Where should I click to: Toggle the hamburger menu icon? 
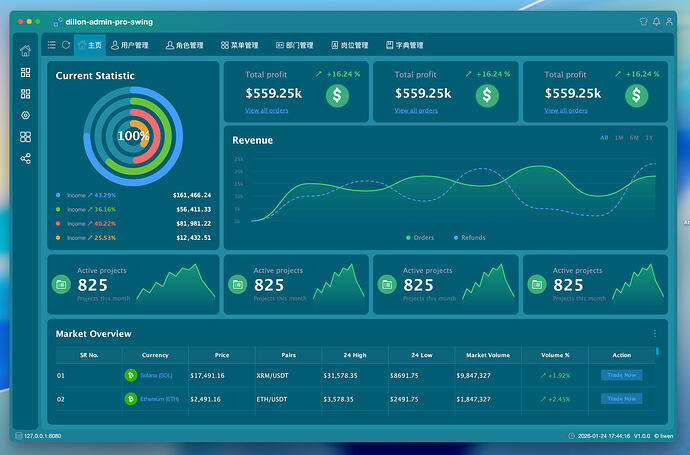coord(52,45)
